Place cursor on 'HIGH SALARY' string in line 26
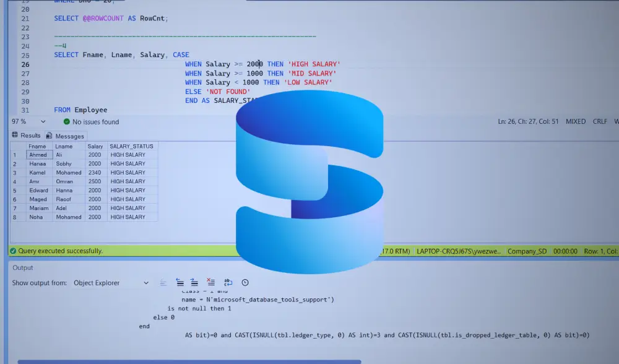The height and width of the screenshot is (364, 619). (314, 64)
